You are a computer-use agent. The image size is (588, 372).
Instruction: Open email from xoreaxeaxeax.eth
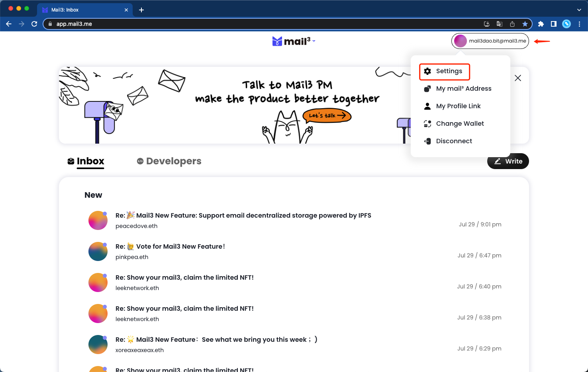pyautogui.click(x=295, y=345)
